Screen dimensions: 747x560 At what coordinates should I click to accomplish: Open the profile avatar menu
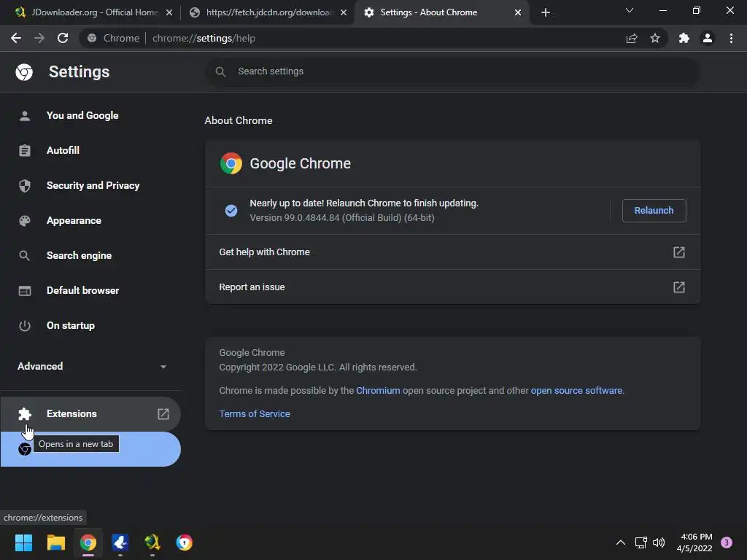[x=708, y=38]
